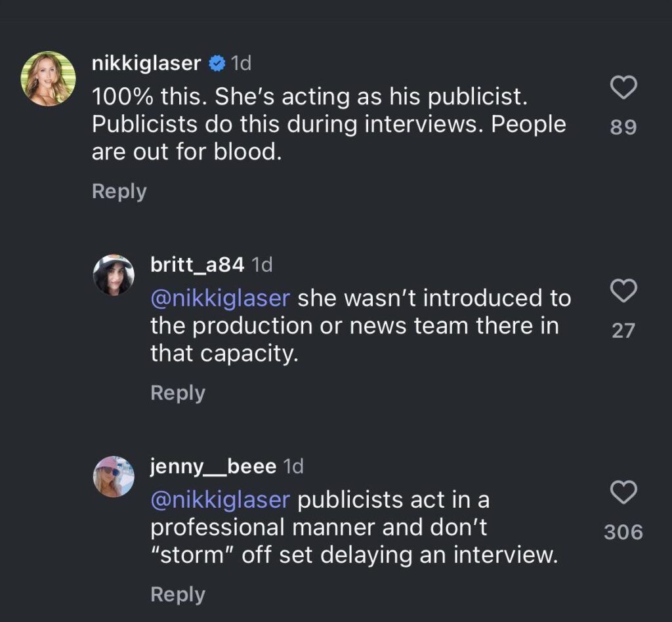Image resolution: width=672 pixels, height=622 pixels.
Task: Click the @nikkiglaser mention in jenny__beee's reply
Action: tap(220, 500)
